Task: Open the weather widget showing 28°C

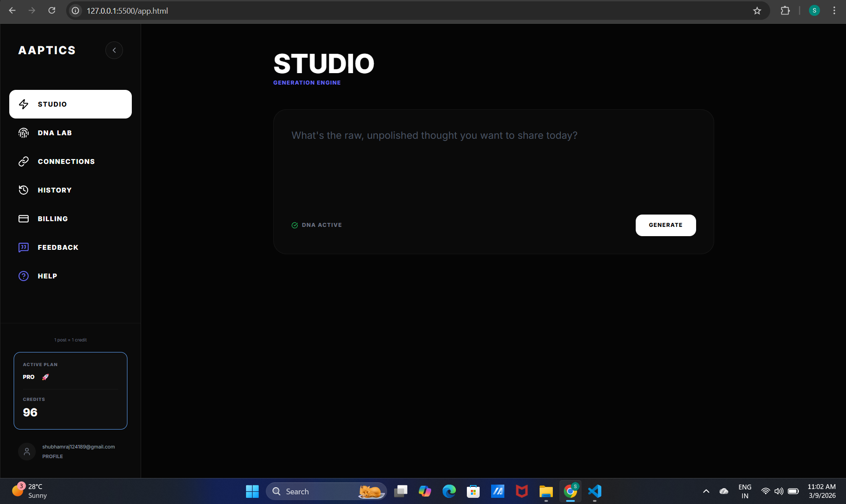Action: point(30,491)
